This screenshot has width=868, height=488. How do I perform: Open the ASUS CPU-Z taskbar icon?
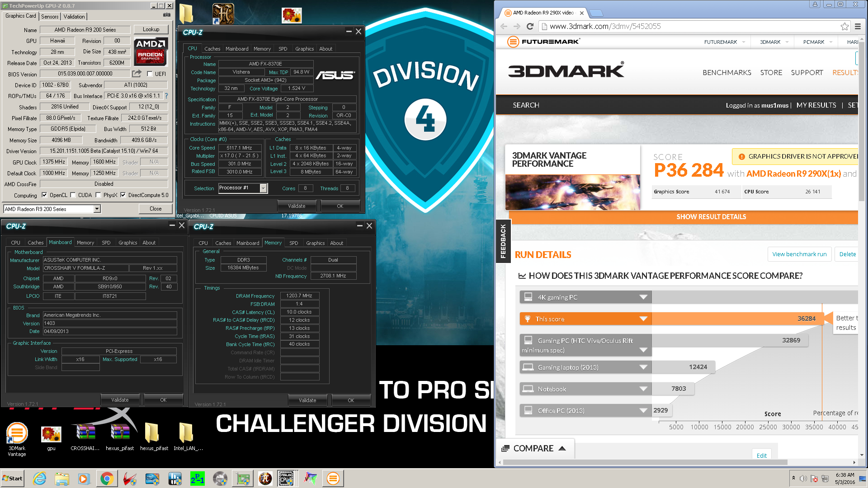[286, 479]
